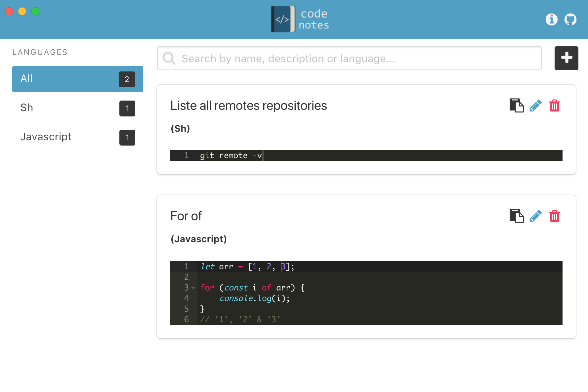Delete the "Liste all remotes repositories" snippet
This screenshot has width=588, height=392.
tap(555, 106)
